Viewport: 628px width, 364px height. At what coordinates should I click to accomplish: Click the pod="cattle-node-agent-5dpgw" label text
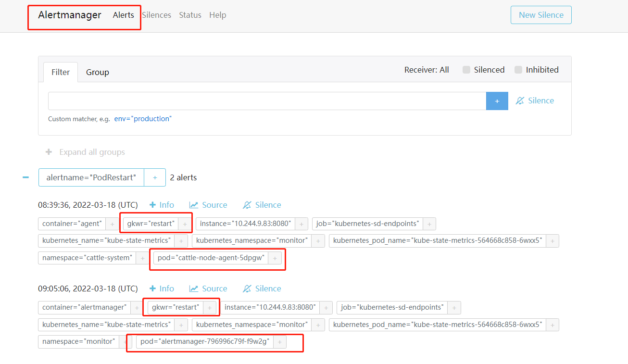[x=211, y=258]
